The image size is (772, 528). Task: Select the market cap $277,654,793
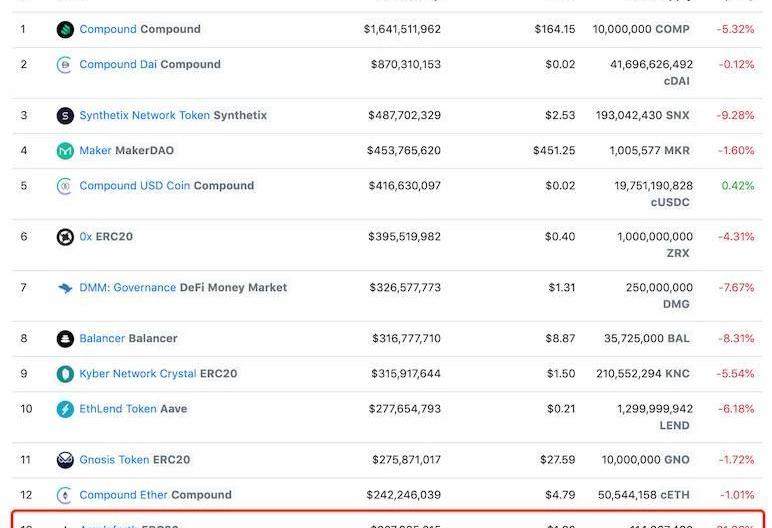(405, 409)
